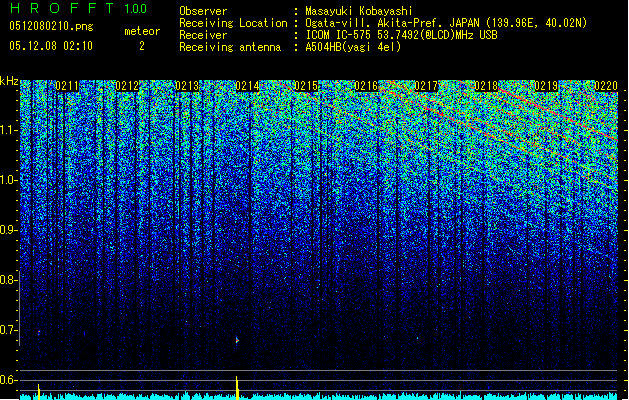
Task: Click the 0213 time marker
Action: point(187,86)
